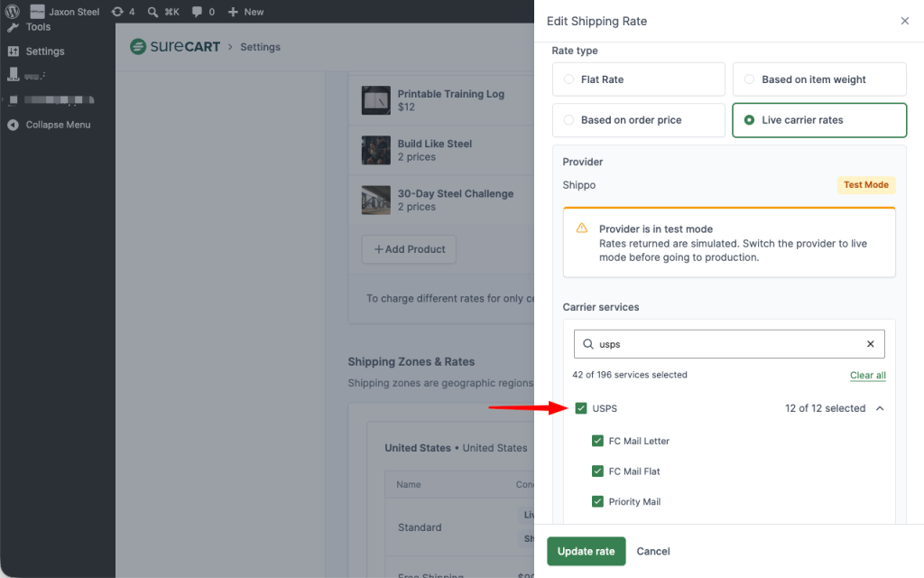Open the updates icon showing 4
The image size is (924, 578).
[x=123, y=12]
